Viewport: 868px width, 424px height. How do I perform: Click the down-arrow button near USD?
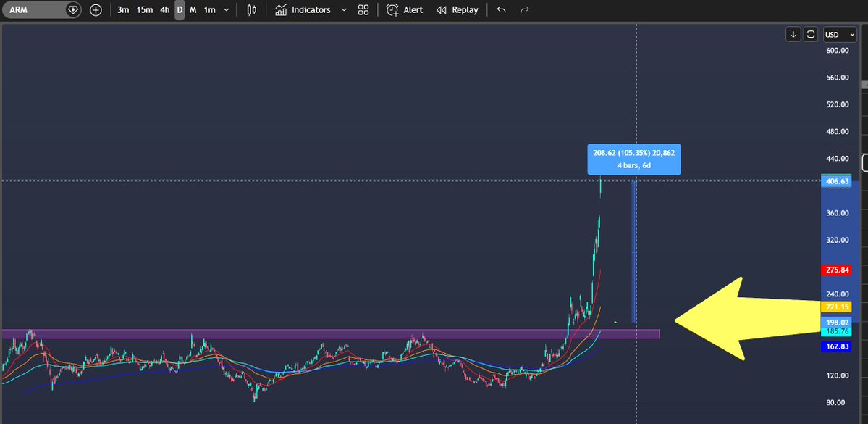[x=793, y=34]
